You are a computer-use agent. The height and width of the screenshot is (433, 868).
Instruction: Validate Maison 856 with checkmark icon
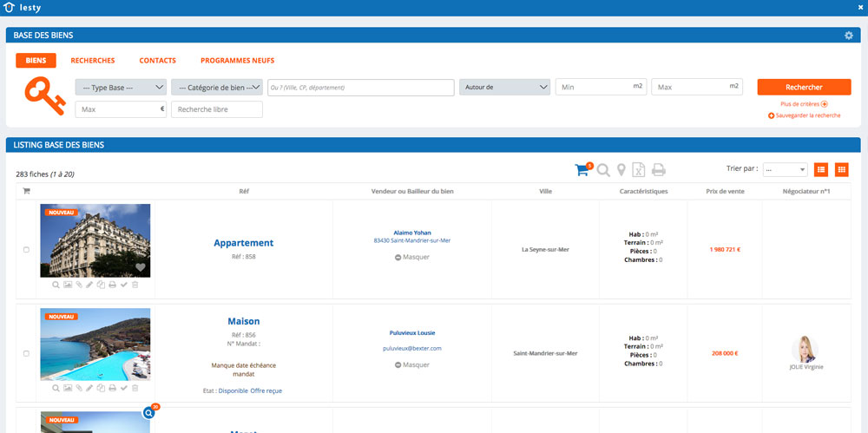(124, 388)
